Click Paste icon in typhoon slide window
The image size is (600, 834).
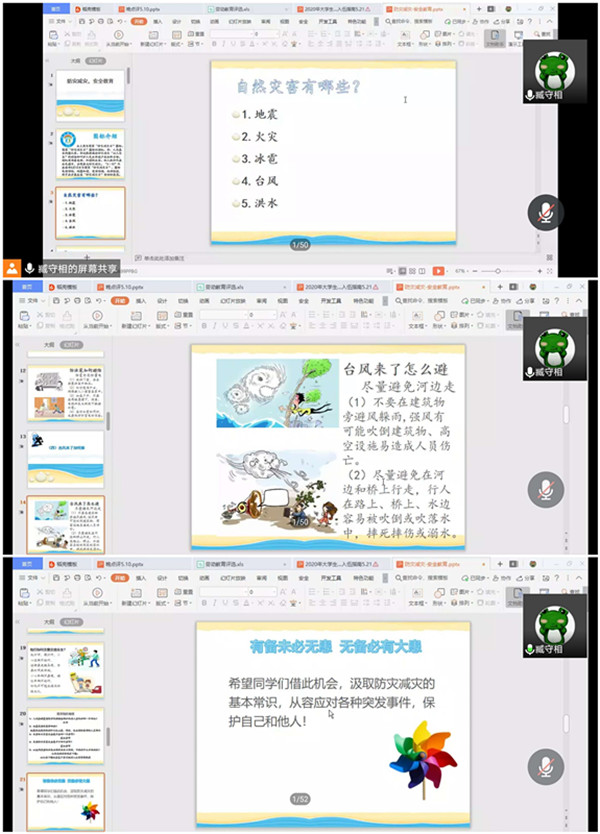pyautogui.click(x=24, y=316)
